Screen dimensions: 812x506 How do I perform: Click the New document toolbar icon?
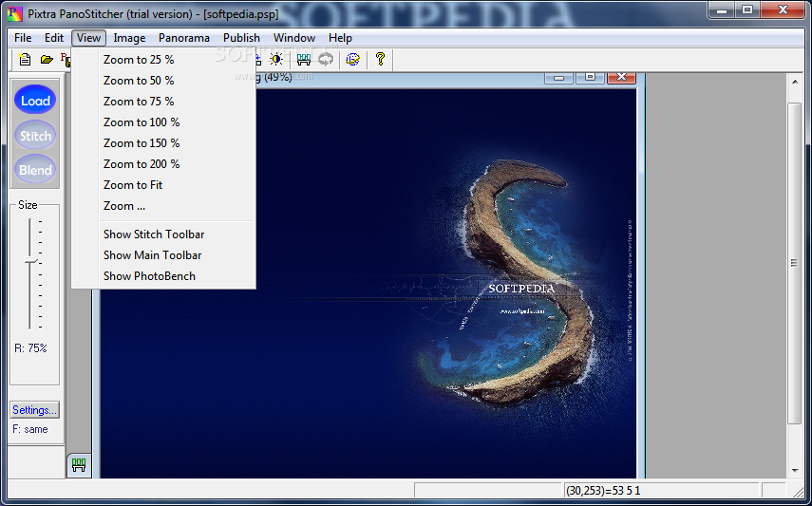point(25,60)
